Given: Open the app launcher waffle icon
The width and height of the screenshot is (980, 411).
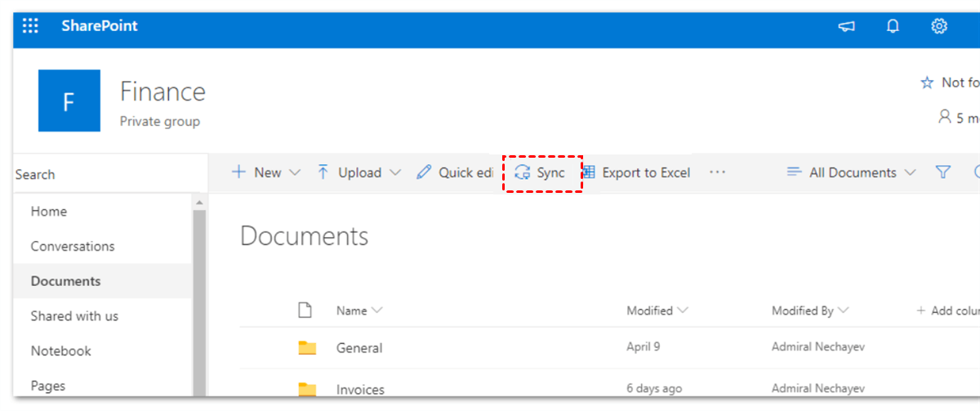Looking at the screenshot, I should click(x=30, y=26).
